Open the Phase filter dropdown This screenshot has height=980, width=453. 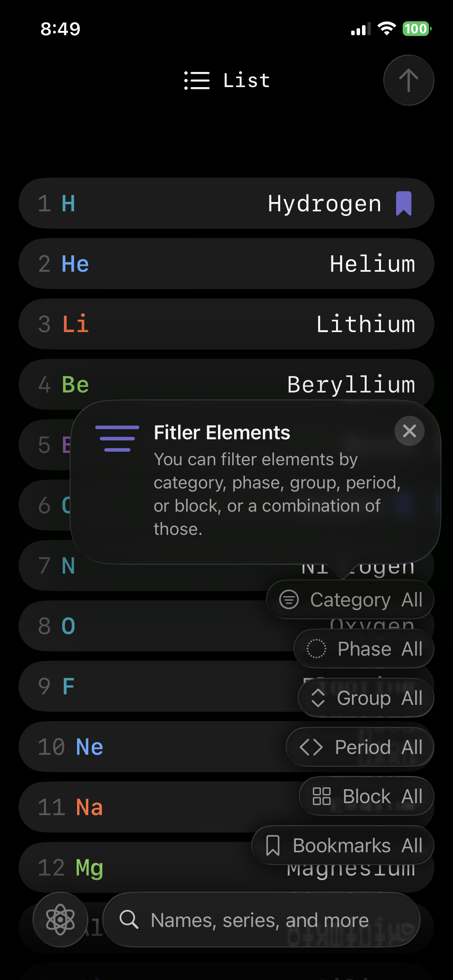pos(364,649)
